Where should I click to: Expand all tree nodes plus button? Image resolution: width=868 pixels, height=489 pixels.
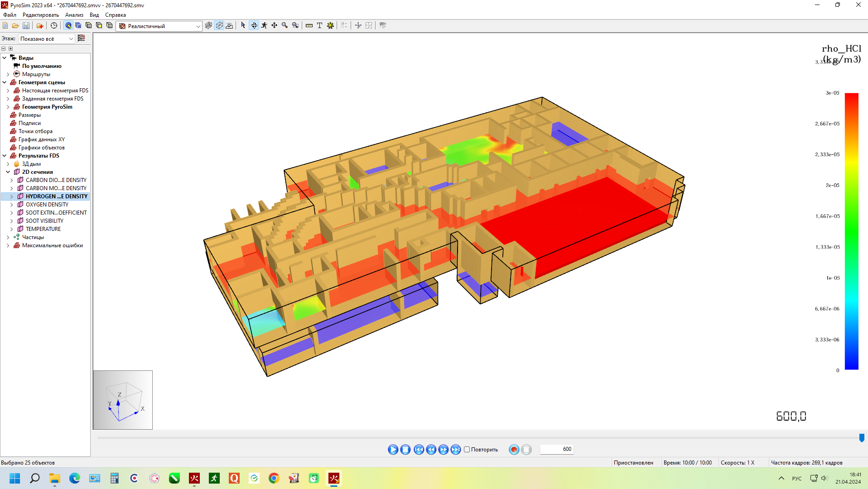point(11,49)
